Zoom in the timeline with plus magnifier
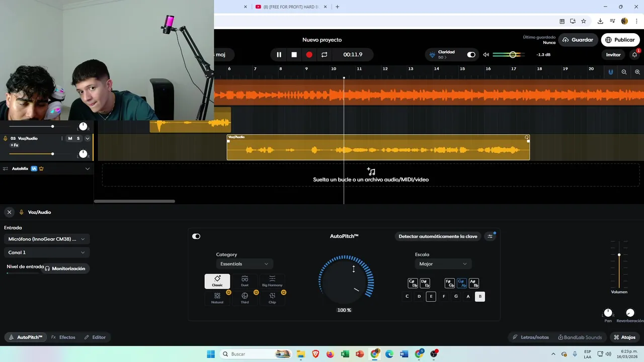 637,72
